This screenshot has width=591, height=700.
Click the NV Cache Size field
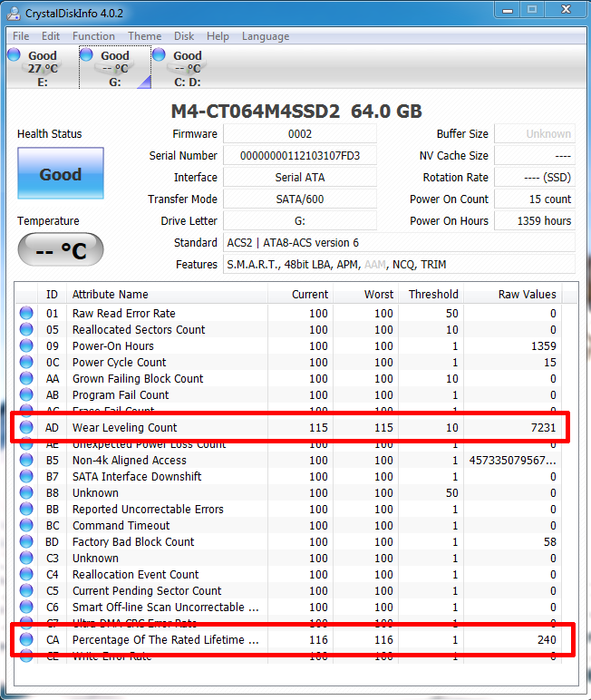[x=535, y=156]
